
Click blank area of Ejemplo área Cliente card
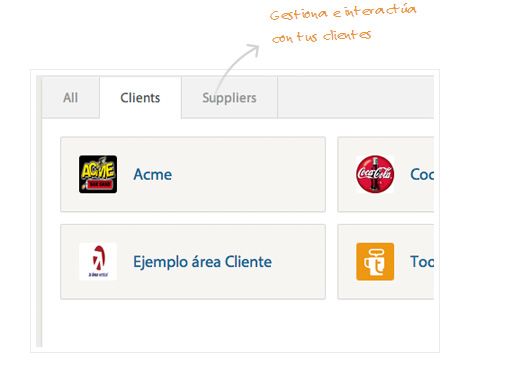point(298,262)
